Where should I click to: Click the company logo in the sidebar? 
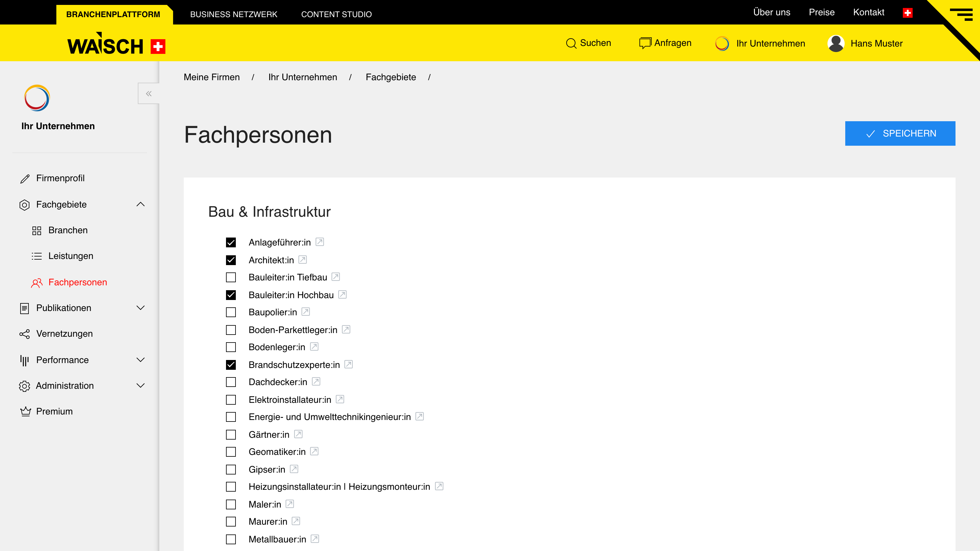[37, 98]
